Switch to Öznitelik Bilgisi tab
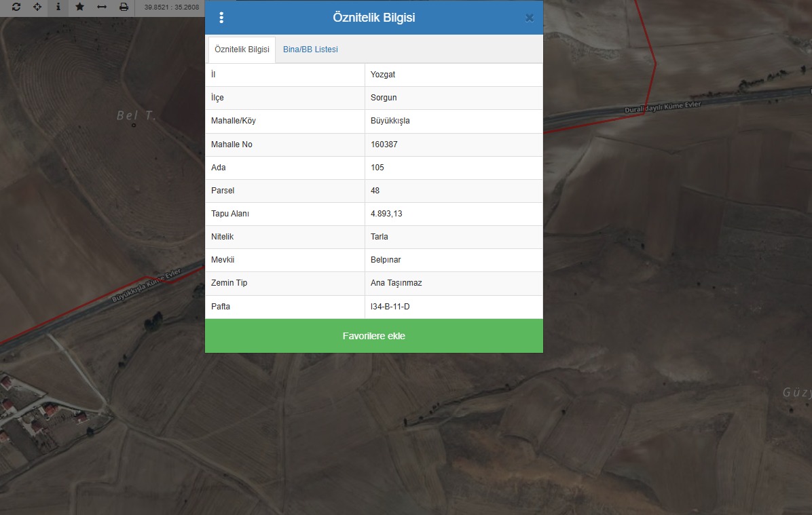The image size is (812, 515). click(x=242, y=50)
